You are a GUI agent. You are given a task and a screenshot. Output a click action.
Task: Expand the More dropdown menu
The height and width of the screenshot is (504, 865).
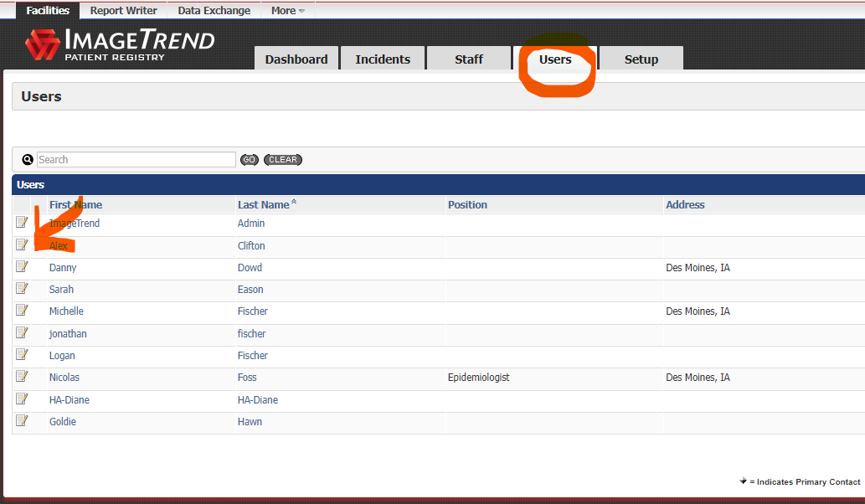click(287, 11)
